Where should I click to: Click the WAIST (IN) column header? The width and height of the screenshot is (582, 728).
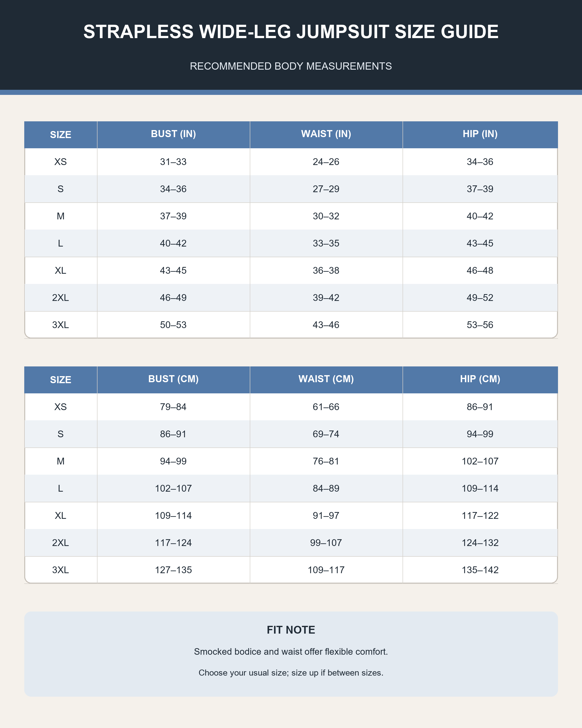(x=326, y=134)
